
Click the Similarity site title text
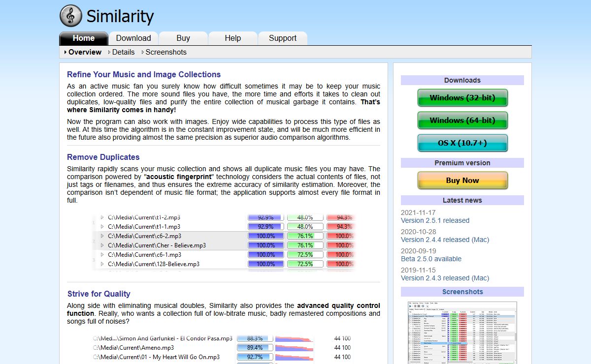120,16
